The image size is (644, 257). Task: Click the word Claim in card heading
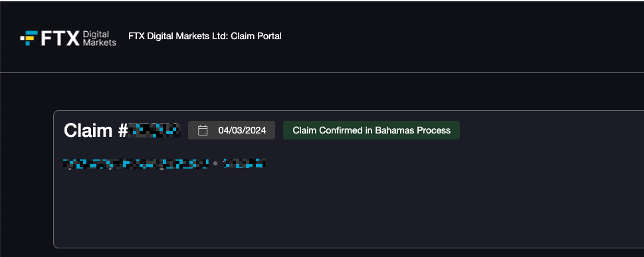(x=88, y=131)
